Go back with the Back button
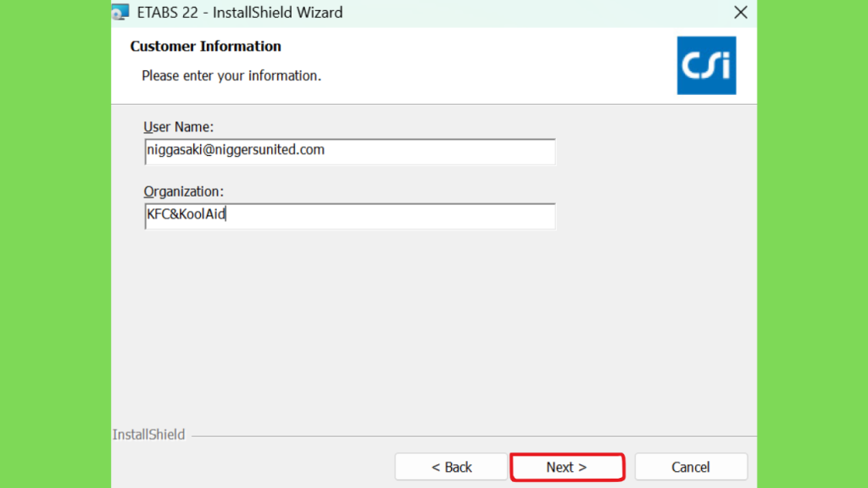This screenshot has width=868, height=488. click(451, 467)
